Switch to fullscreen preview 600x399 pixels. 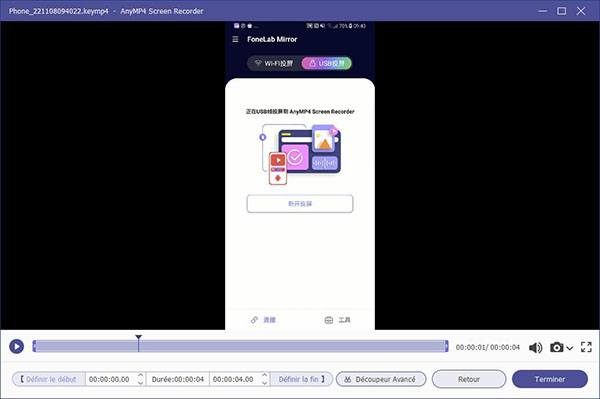tap(586, 347)
